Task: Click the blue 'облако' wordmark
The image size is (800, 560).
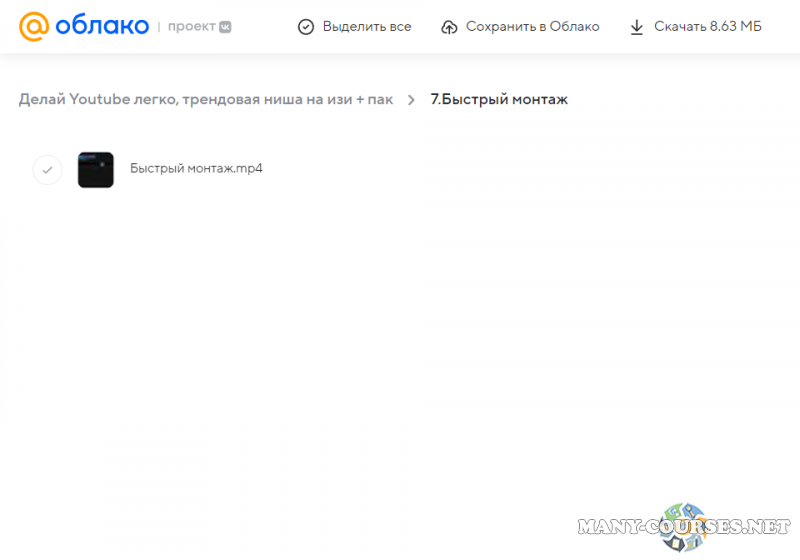Action: [x=100, y=26]
